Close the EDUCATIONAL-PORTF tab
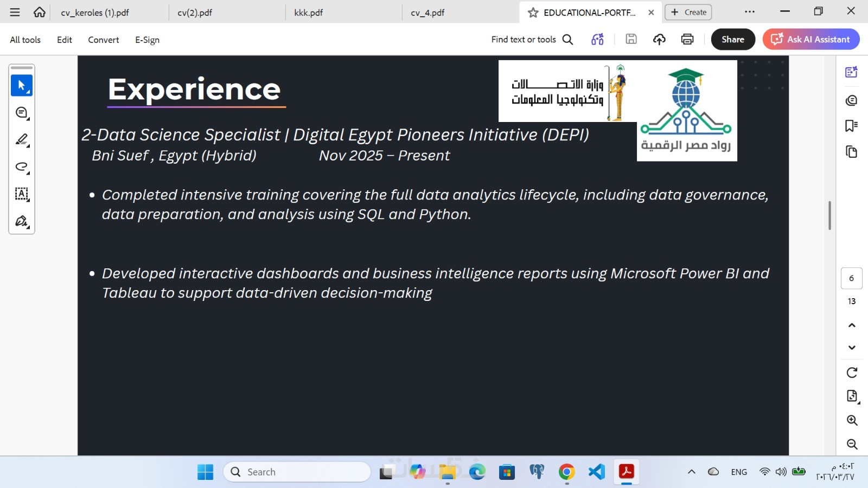The width and height of the screenshot is (868, 488). (651, 12)
